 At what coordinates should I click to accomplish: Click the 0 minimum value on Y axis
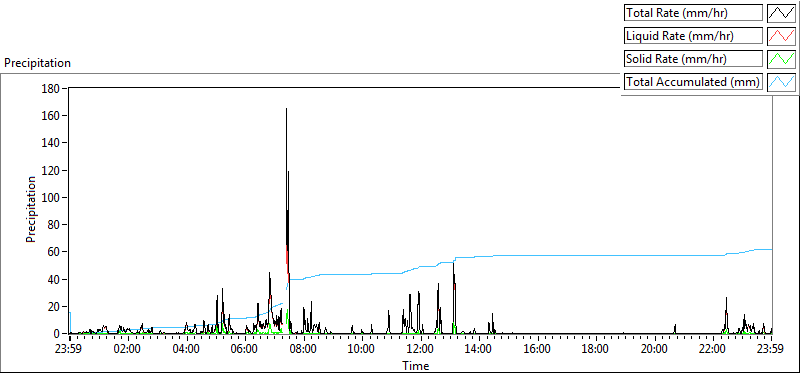(58, 334)
